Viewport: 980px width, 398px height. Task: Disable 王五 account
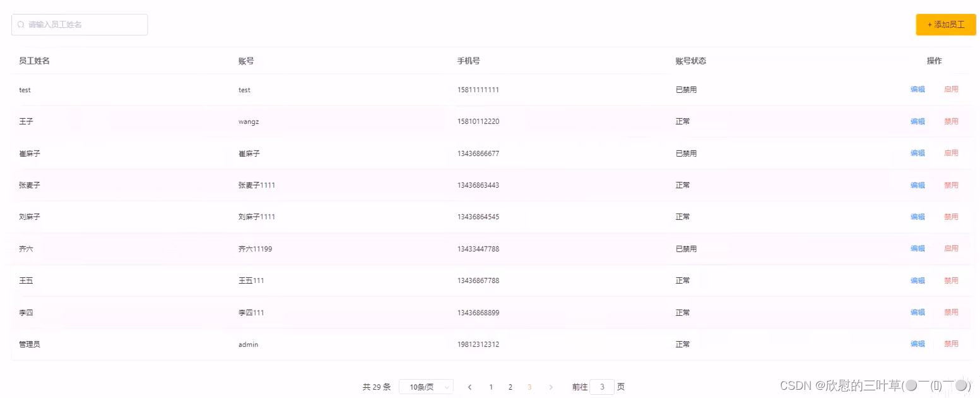(951, 280)
